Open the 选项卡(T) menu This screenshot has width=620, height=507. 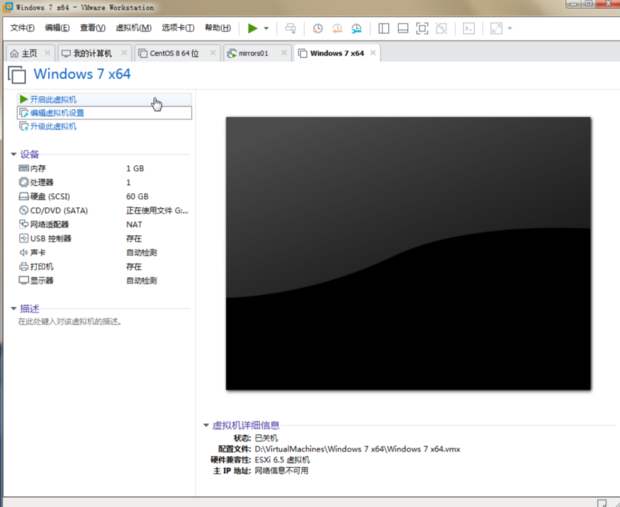[x=178, y=28]
